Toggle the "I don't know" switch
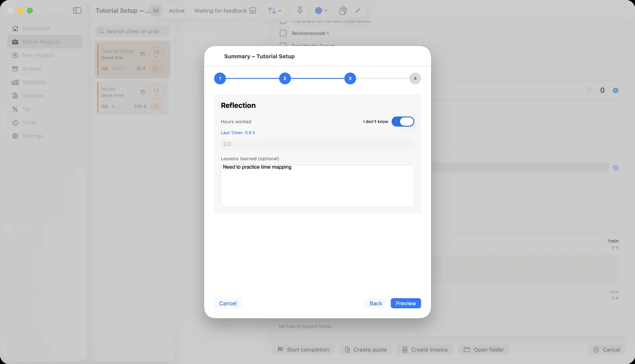Viewport: 635px width, 364px height. (x=403, y=121)
